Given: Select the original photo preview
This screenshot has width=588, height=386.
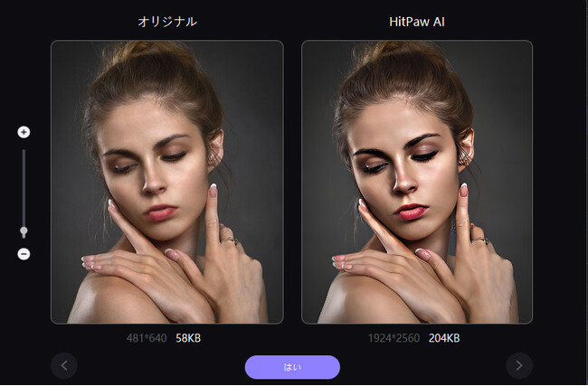Looking at the screenshot, I should 167,182.
